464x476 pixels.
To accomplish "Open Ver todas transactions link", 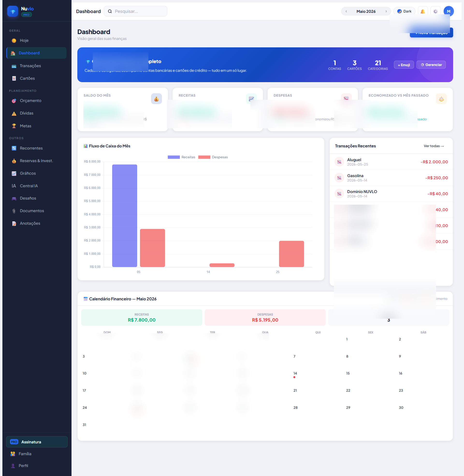I will pos(434,146).
